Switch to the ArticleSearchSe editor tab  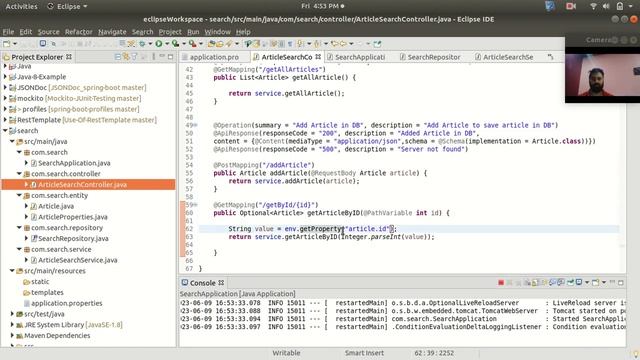point(504,57)
